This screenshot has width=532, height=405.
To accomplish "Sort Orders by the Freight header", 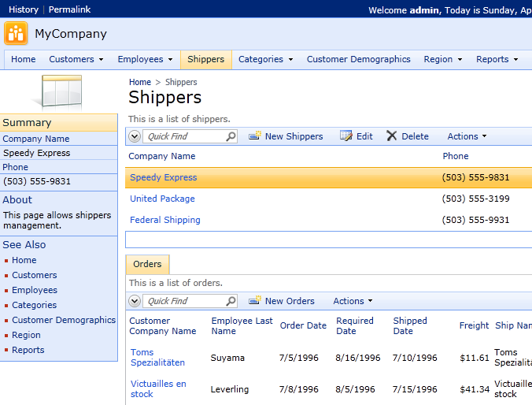I will tap(474, 325).
